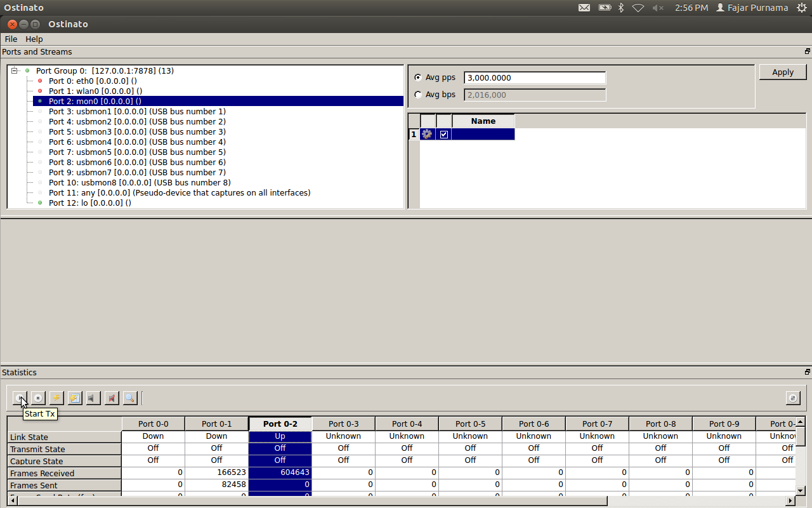Click the port stats filter icon at the far right
The height and width of the screenshot is (508, 812).
(793, 398)
